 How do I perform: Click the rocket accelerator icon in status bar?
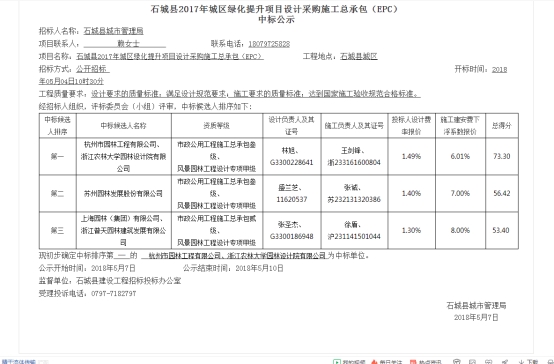505,362
